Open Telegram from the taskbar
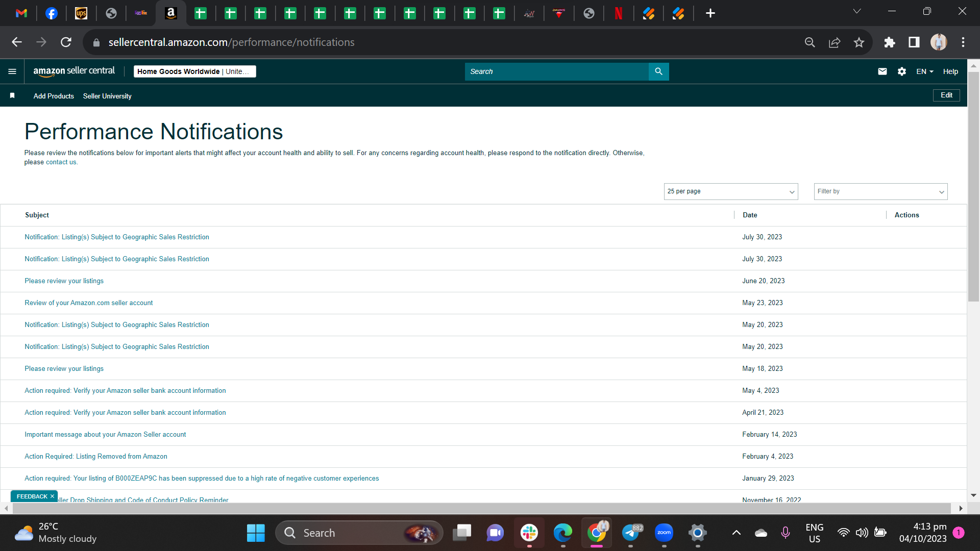The height and width of the screenshot is (551, 980). point(631,533)
